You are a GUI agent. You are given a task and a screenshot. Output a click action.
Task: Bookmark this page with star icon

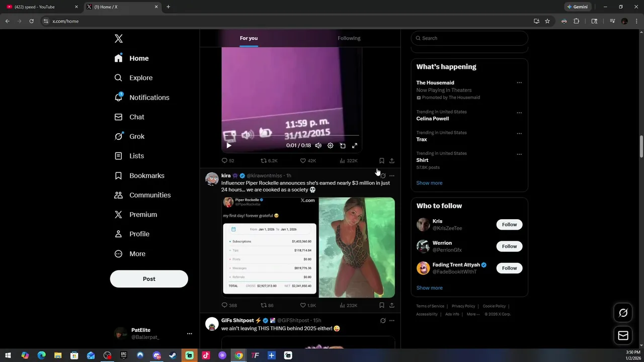pyautogui.click(x=547, y=21)
